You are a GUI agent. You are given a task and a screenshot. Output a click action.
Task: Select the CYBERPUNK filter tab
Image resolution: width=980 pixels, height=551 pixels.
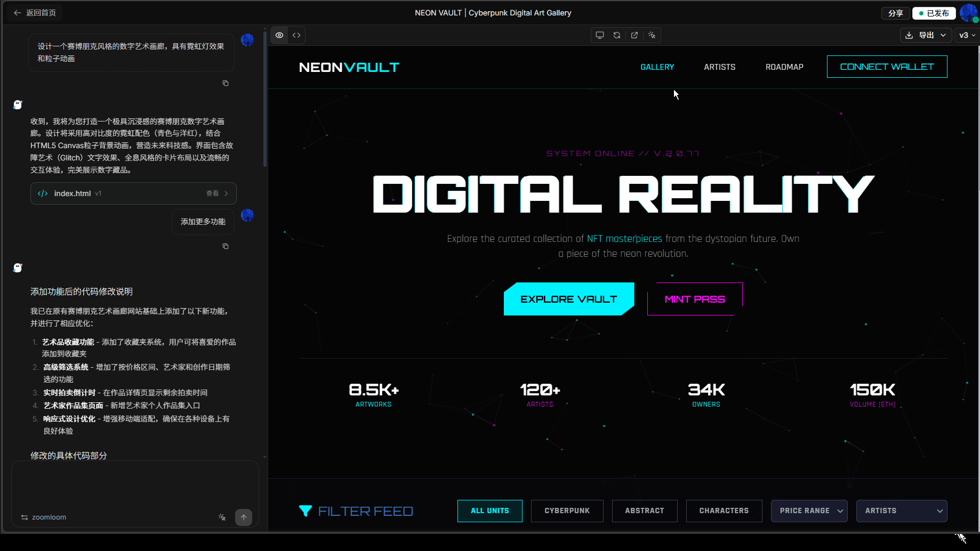567,511
